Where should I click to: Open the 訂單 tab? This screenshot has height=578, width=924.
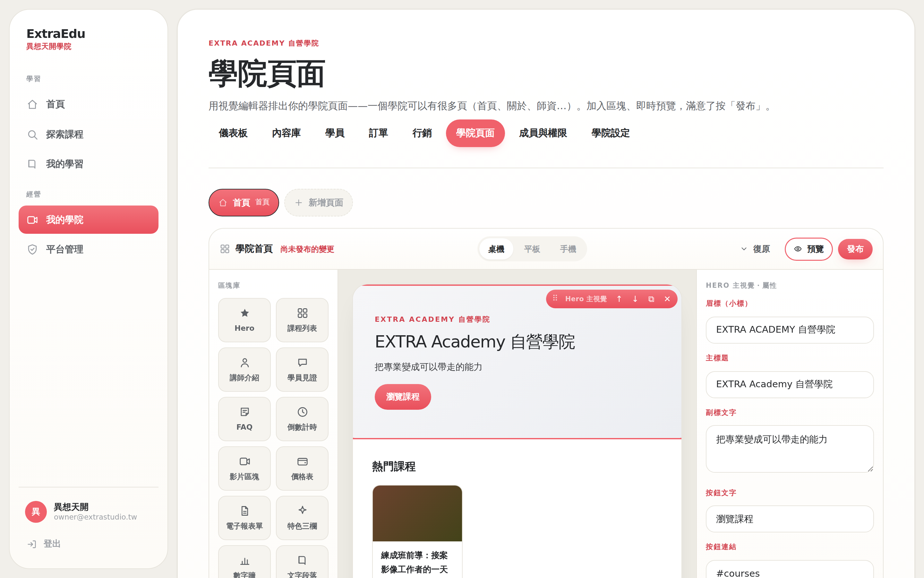pos(378,133)
